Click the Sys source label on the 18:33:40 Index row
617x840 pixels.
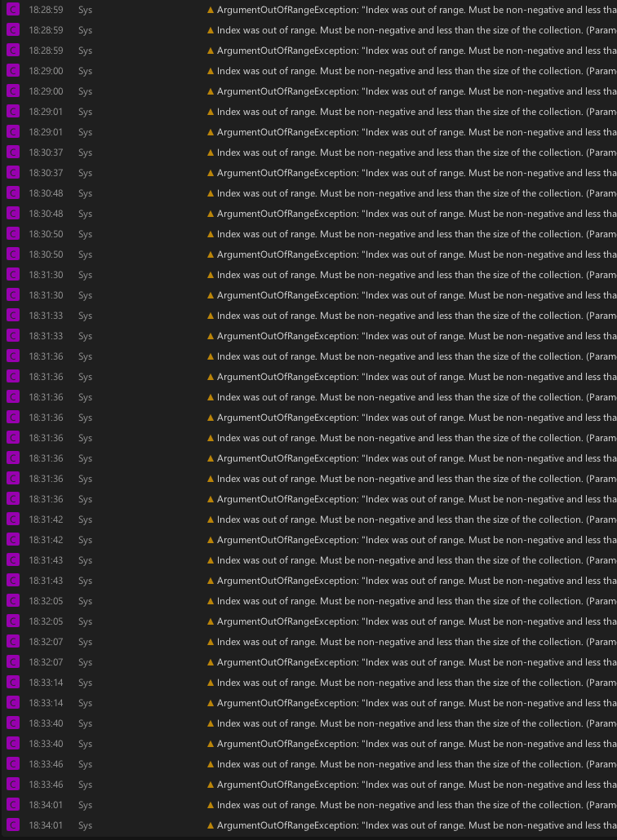[x=85, y=723]
